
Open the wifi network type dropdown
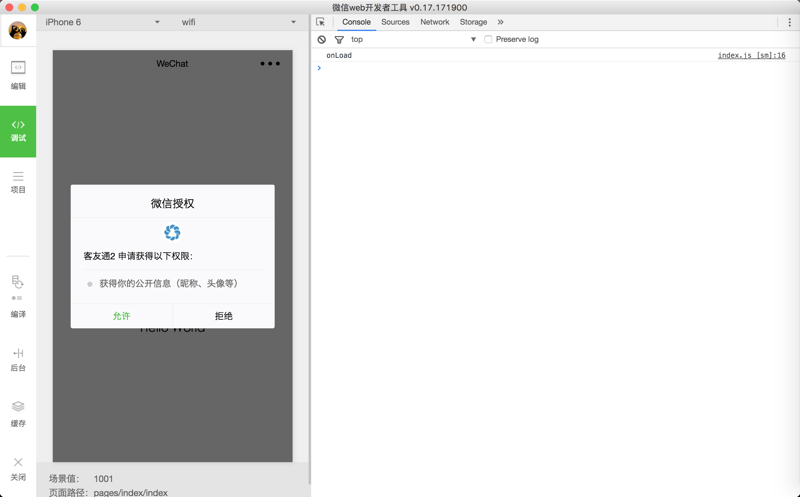[x=239, y=22]
